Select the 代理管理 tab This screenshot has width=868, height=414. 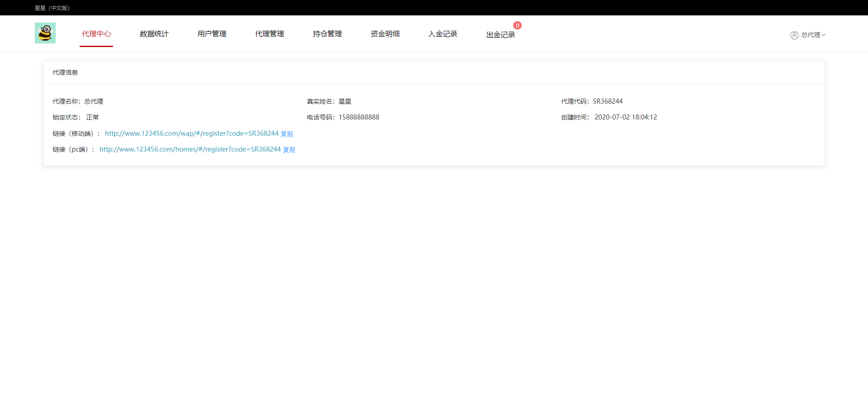[269, 33]
